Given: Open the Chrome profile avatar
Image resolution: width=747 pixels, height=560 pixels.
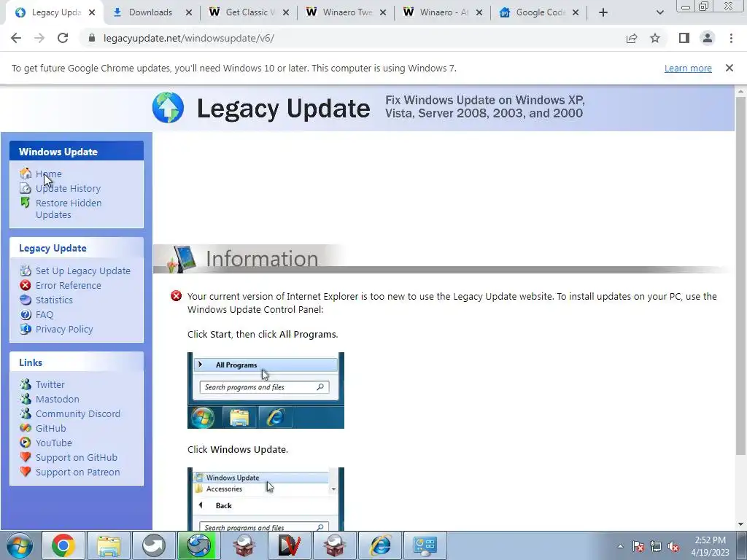Looking at the screenshot, I should pos(708,38).
